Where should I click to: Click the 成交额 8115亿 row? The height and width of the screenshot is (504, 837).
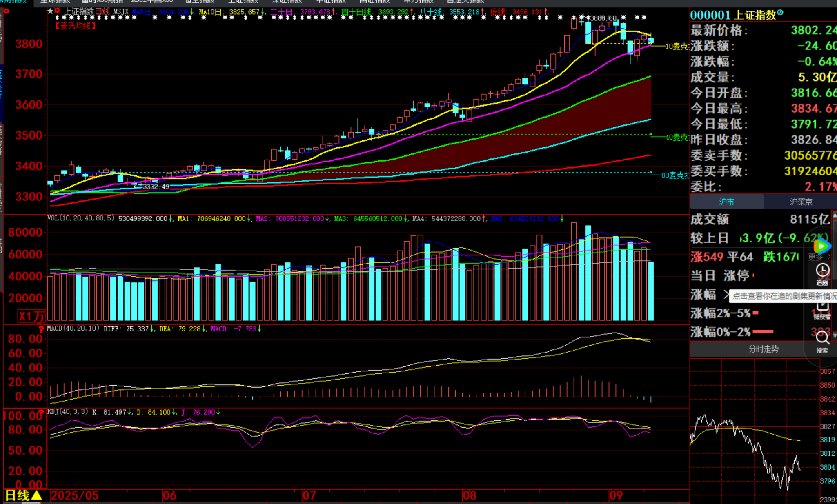tap(760, 219)
